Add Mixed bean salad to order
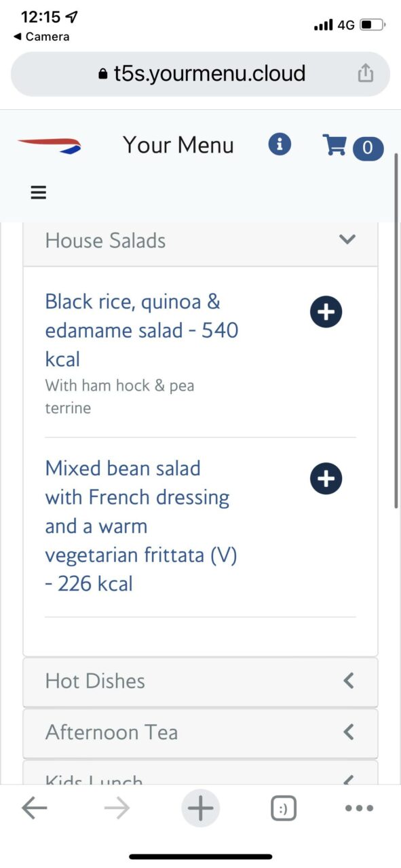The width and height of the screenshot is (401, 868). pyautogui.click(x=326, y=479)
